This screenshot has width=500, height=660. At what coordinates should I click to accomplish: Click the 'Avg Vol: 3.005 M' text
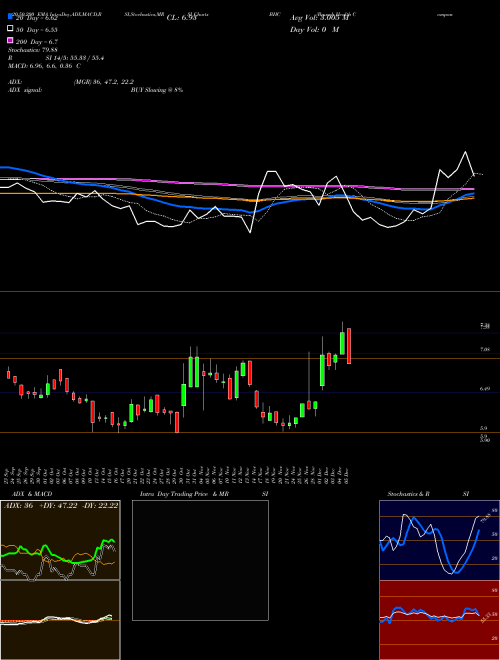(x=319, y=18)
